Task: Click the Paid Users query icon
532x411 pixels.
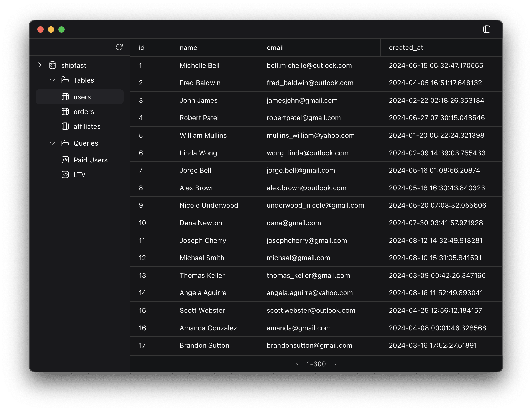Action: pos(65,160)
